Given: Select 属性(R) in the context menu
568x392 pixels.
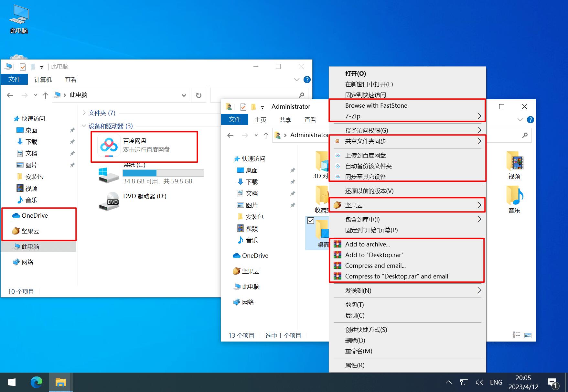Looking at the screenshot, I should coord(355,365).
